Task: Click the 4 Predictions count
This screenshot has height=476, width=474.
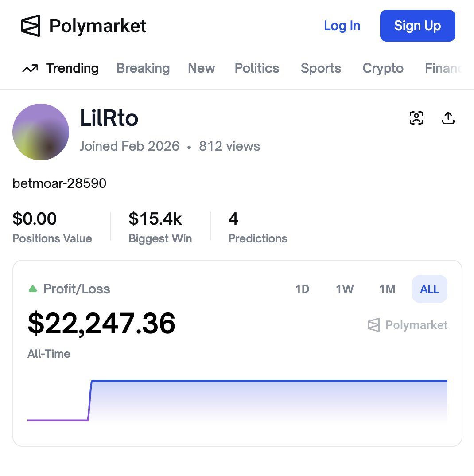Action: [233, 218]
